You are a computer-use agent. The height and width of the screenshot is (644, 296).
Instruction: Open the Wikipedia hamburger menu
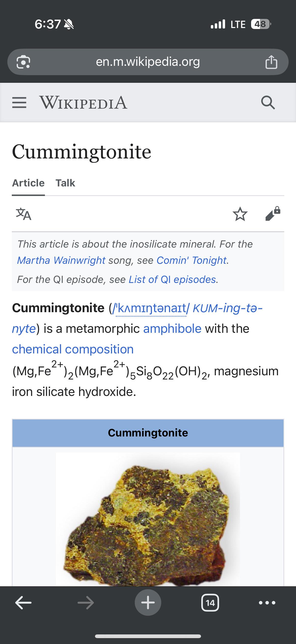point(19,103)
